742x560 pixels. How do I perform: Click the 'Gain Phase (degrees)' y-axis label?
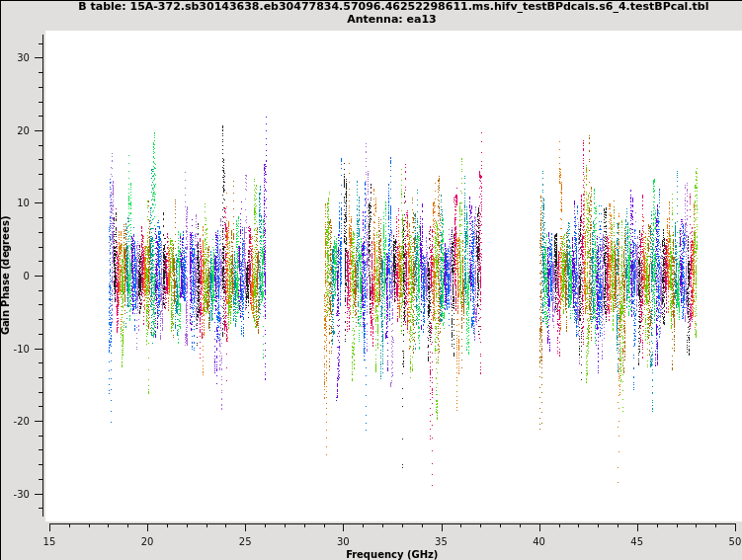6,275
